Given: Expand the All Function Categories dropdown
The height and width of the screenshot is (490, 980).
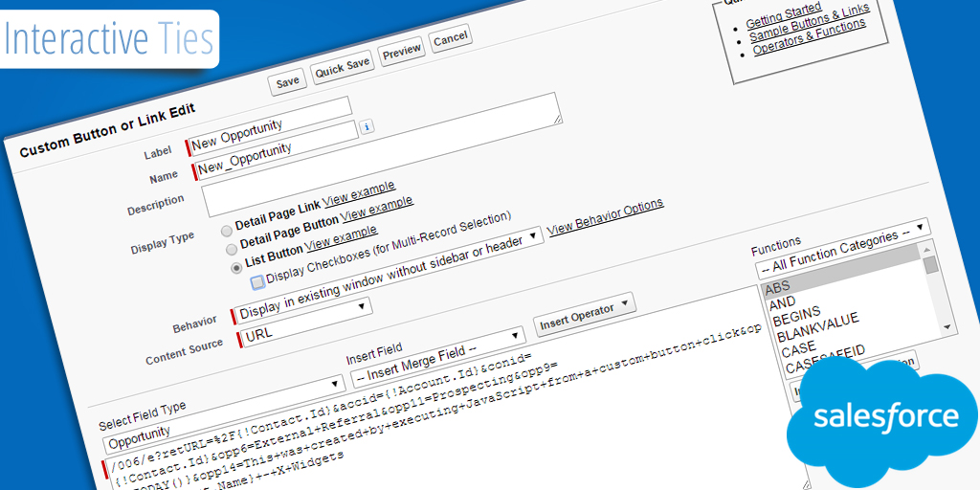Looking at the screenshot, I should (842, 243).
